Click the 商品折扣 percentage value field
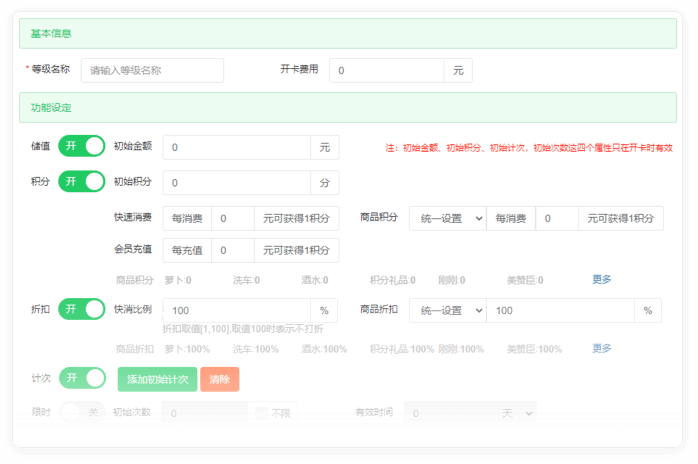Image resolution: width=698 pixels, height=464 pixels. [560, 310]
